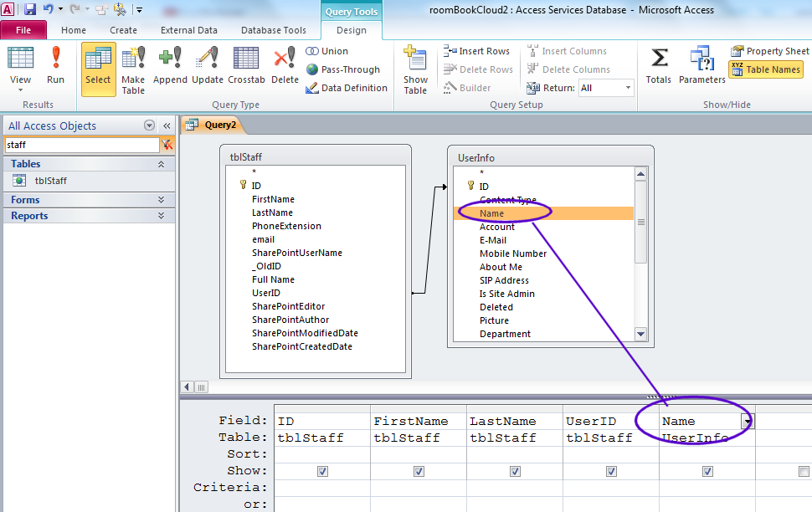The height and width of the screenshot is (512, 812).
Task: Uncheck Show box for Name column
Action: pyautogui.click(x=707, y=471)
